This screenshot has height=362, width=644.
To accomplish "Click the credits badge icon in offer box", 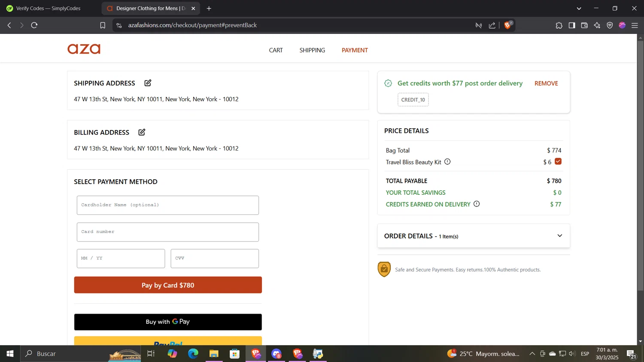I will tap(388, 83).
